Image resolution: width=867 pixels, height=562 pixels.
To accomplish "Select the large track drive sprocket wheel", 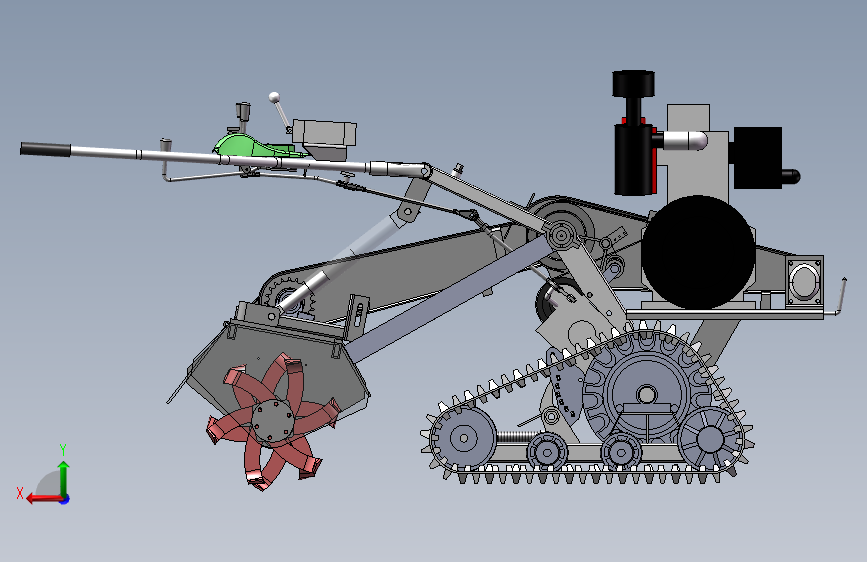I will click(x=646, y=393).
